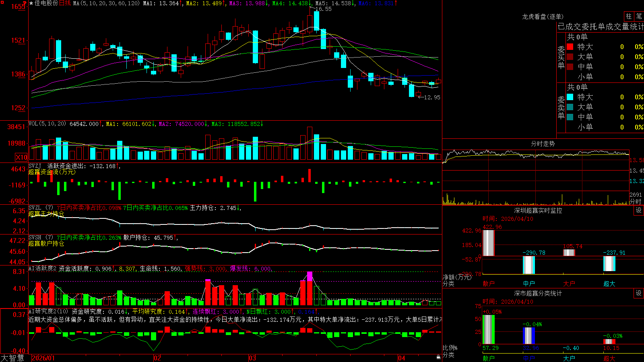Click the AI活跃度2 indicator name
Viewport: 644px width, 362px height.
(x=42, y=268)
